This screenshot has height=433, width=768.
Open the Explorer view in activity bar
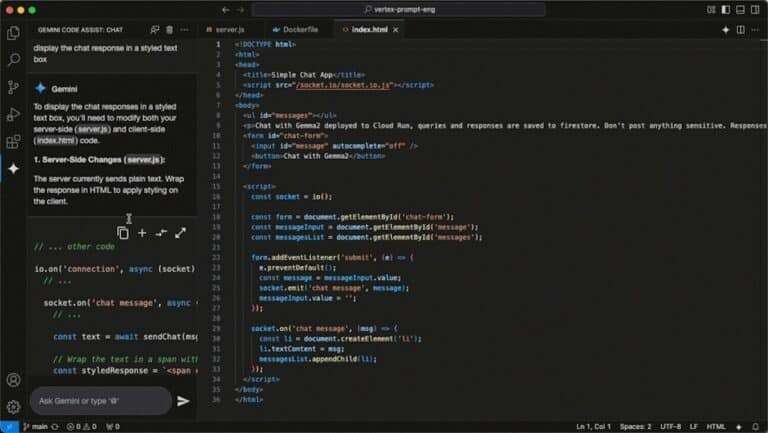coord(14,33)
